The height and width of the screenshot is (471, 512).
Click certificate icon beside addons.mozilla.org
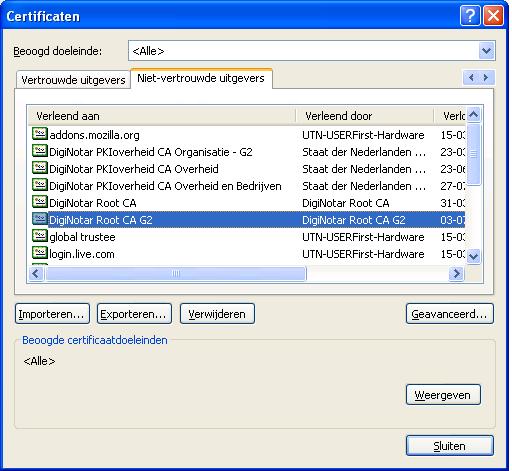pos(40,134)
